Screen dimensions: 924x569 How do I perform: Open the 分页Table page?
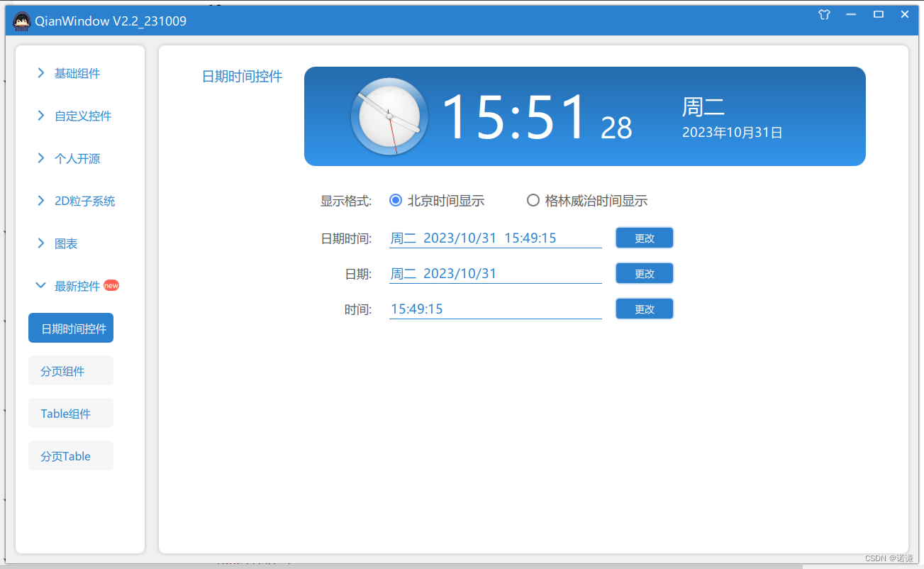tap(70, 455)
